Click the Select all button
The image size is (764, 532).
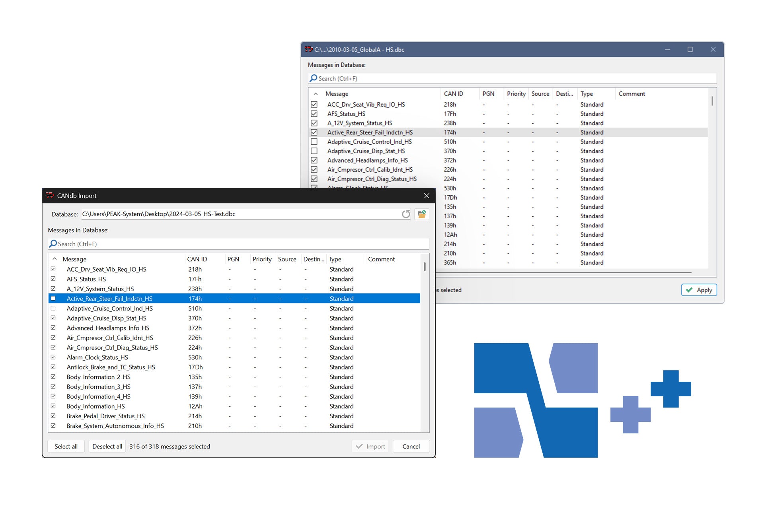(66, 446)
